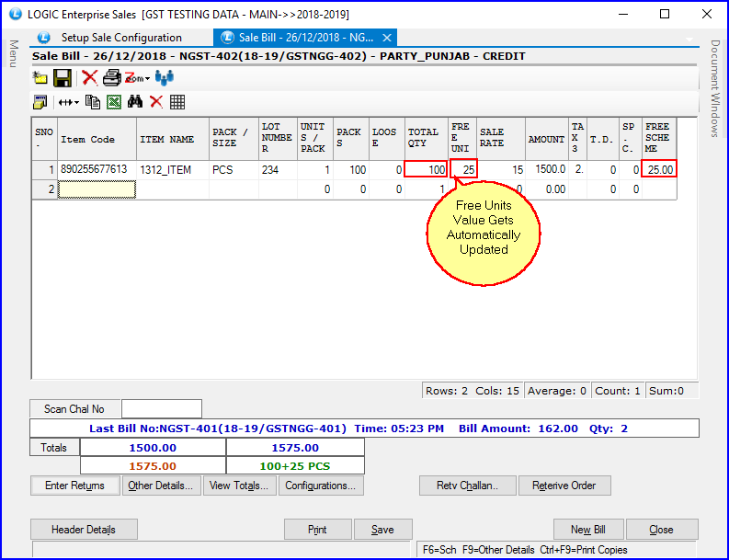729x560 pixels.
Task: Open the Menu side panel
Action: point(14,53)
